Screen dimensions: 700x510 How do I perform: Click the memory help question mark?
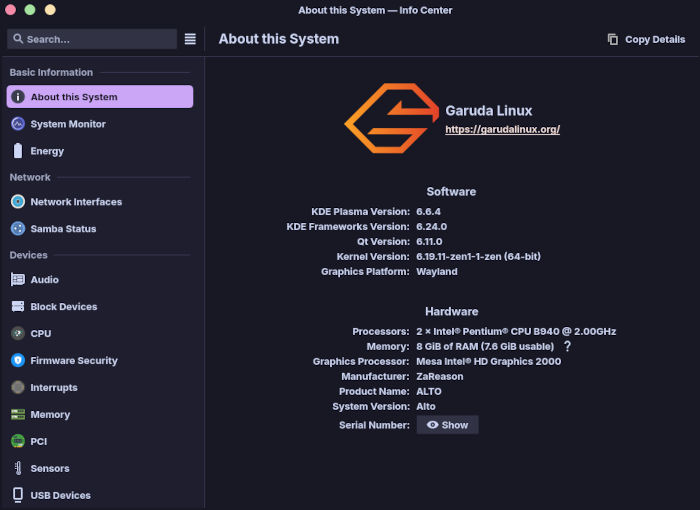click(567, 346)
